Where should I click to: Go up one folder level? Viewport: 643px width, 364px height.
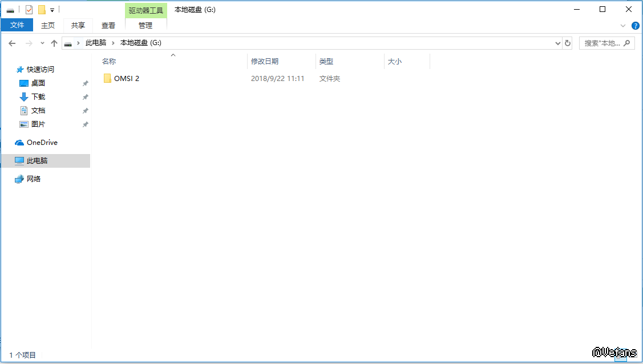[x=54, y=43]
